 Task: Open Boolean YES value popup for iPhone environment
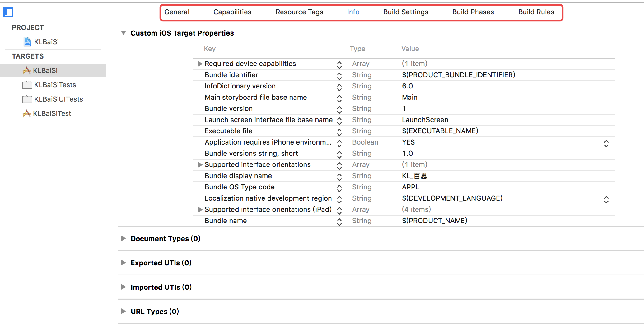click(606, 143)
